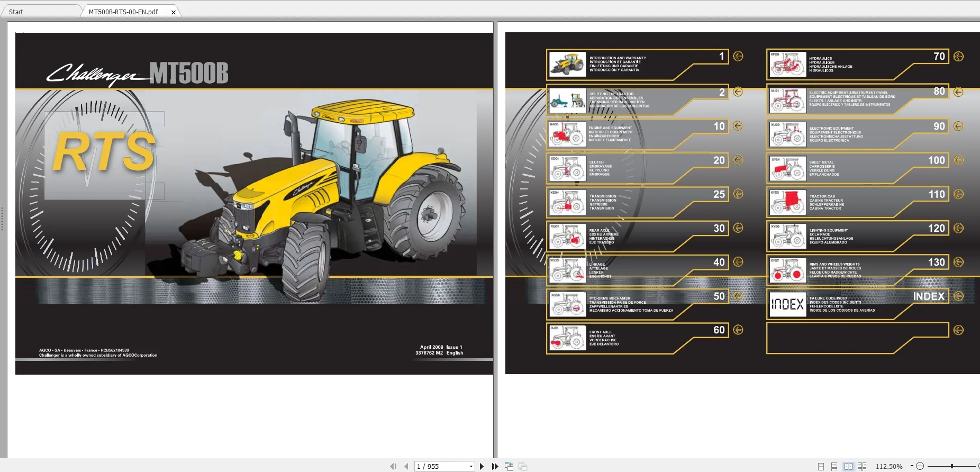
Task: Select the MT500B-RTS-00-EN.pdf tab
Action: [123, 12]
